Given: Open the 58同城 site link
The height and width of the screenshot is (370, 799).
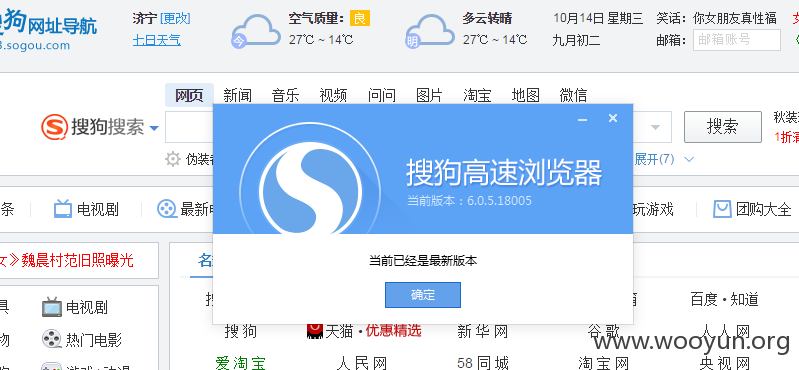Looking at the screenshot, I should (x=483, y=363).
